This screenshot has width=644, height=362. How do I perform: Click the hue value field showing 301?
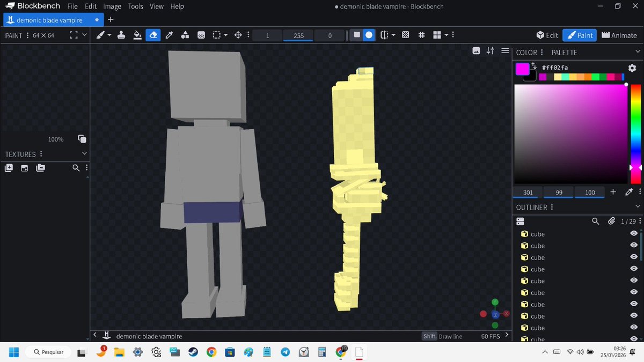coord(528,193)
